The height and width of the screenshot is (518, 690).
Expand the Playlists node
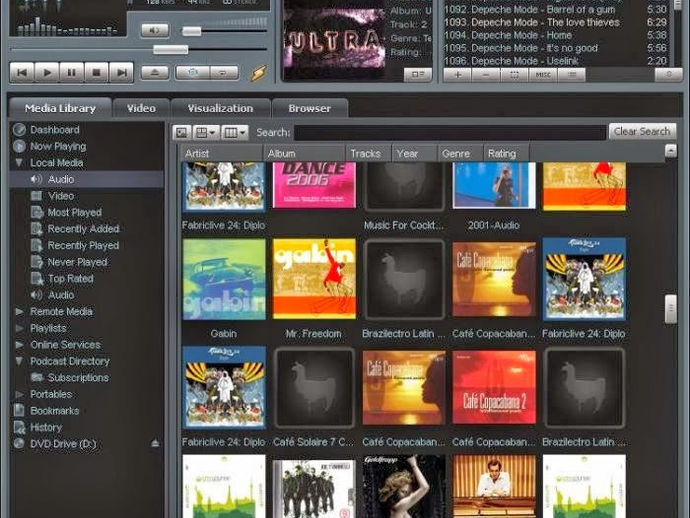[19, 328]
